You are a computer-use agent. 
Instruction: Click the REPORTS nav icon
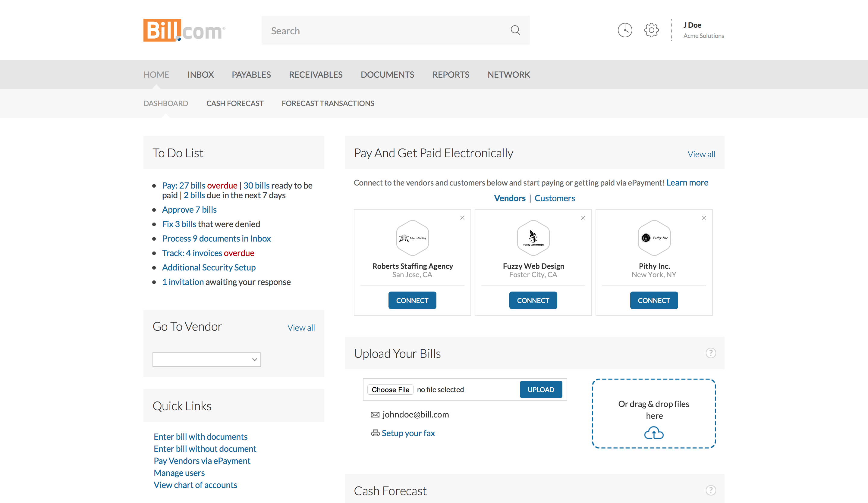[x=451, y=75]
